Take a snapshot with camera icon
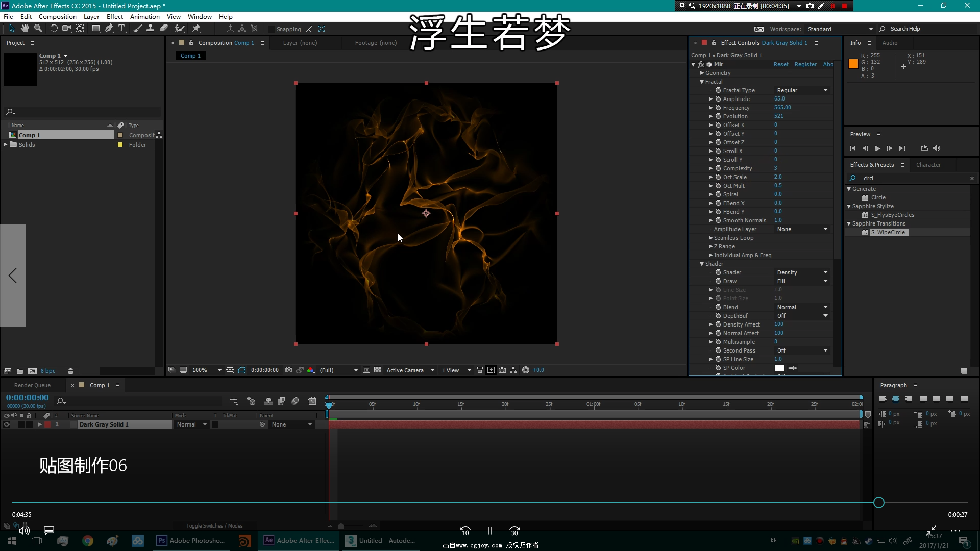Image resolution: width=980 pixels, height=551 pixels. tap(288, 370)
